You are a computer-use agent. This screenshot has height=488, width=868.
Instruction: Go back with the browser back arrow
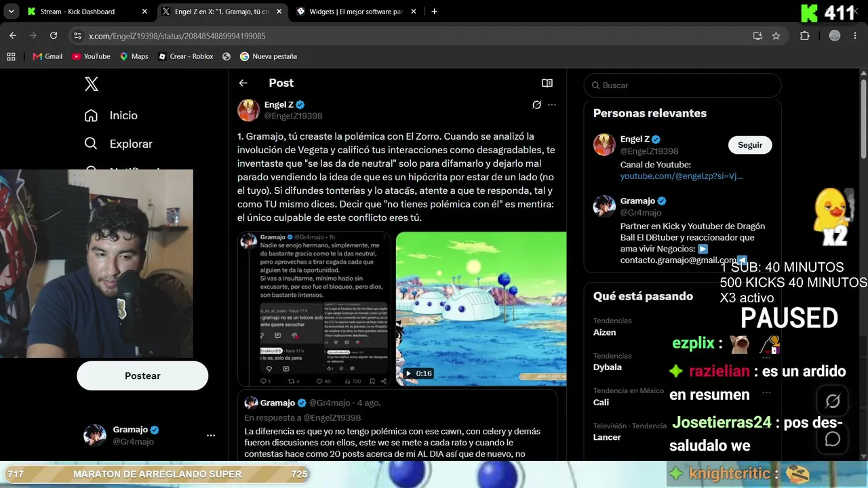(x=13, y=35)
